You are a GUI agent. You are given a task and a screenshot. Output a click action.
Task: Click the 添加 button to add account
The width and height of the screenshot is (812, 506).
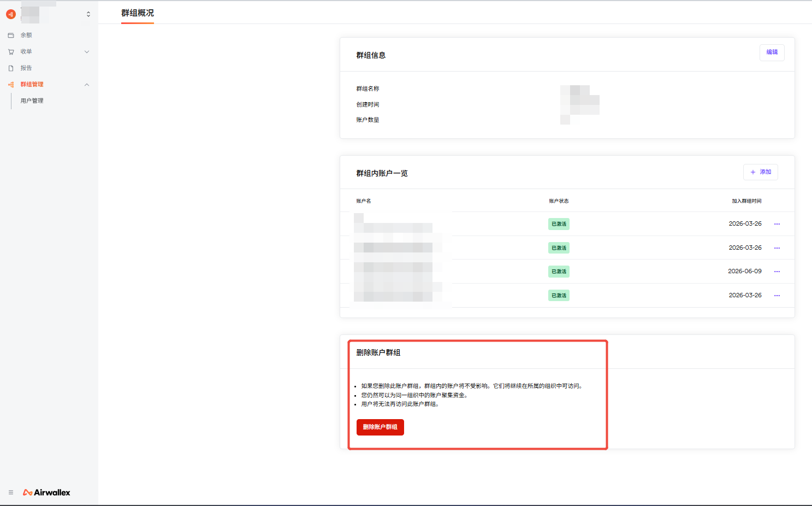(761, 172)
